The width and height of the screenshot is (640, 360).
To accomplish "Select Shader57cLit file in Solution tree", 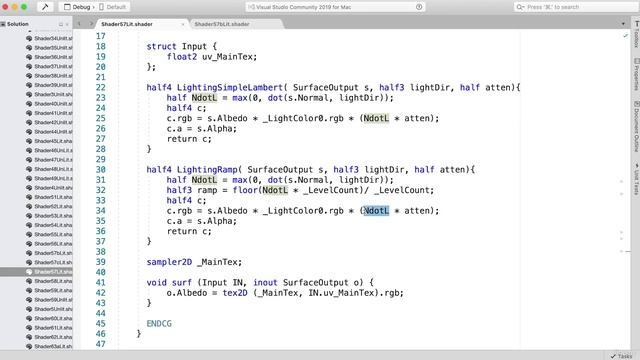I will point(49,262).
